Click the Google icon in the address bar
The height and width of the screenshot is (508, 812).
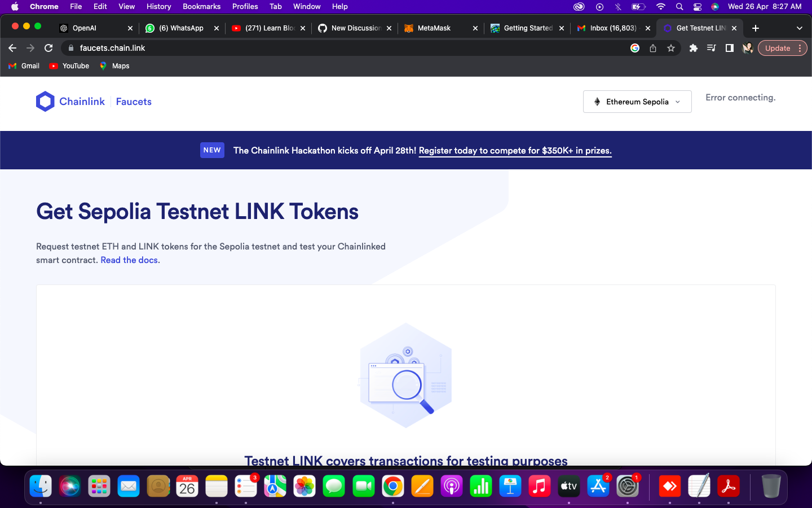point(635,48)
